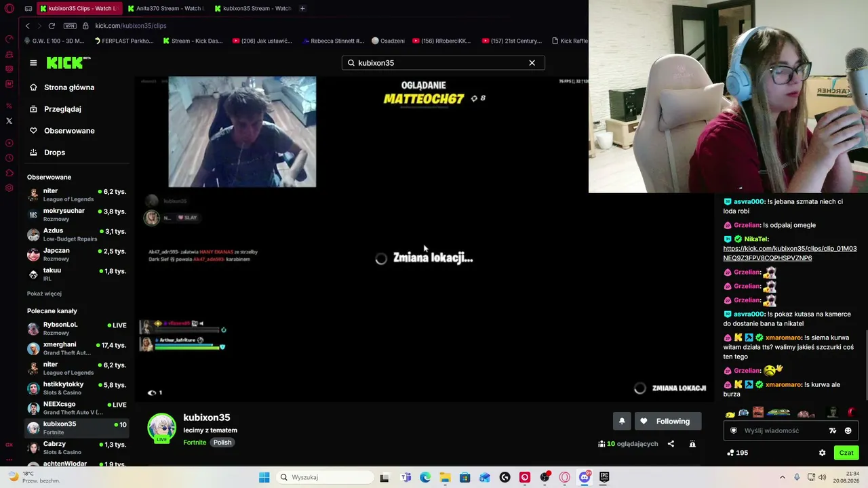Click the report stream icon
Viewport: 868px width, 488px height.
coord(692,444)
